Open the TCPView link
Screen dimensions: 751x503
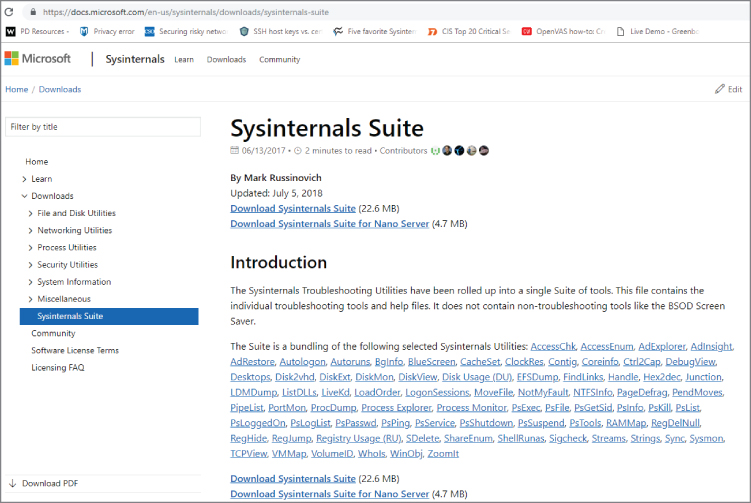click(249, 454)
